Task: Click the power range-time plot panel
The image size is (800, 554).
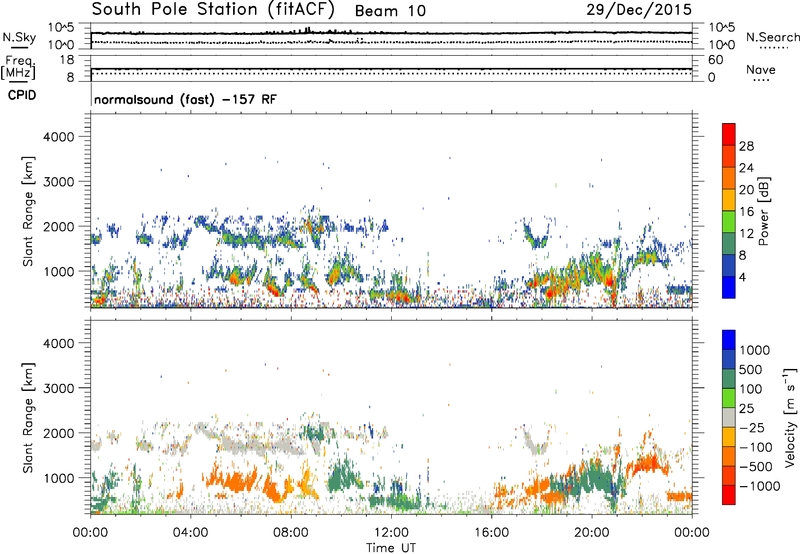Action: [x=391, y=211]
